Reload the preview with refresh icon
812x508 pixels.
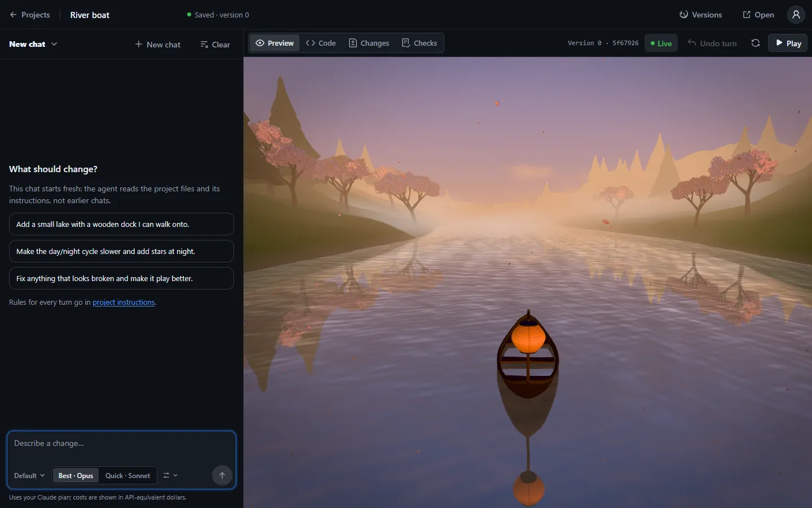point(756,43)
